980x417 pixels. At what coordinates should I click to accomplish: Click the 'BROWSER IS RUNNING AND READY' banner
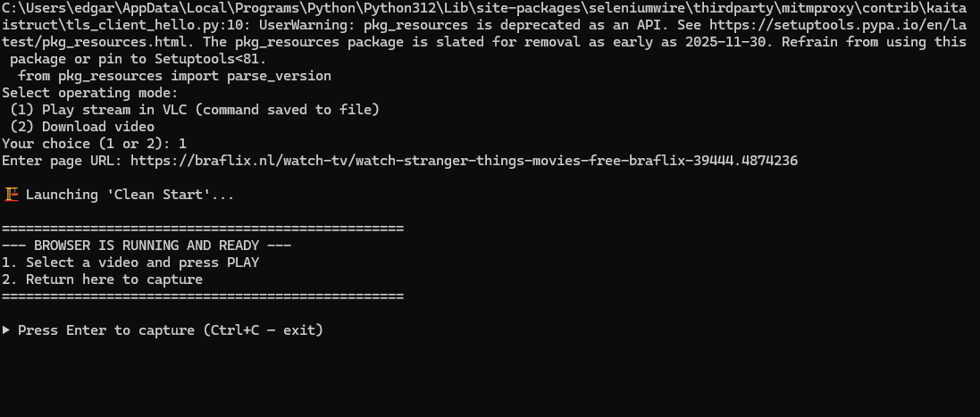click(147, 246)
